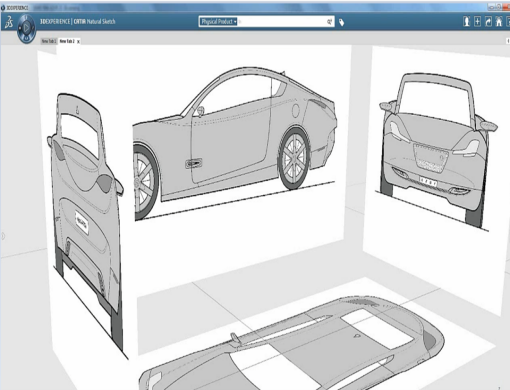
Task: Click the plus add icon
Action: click(x=477, y=22)
